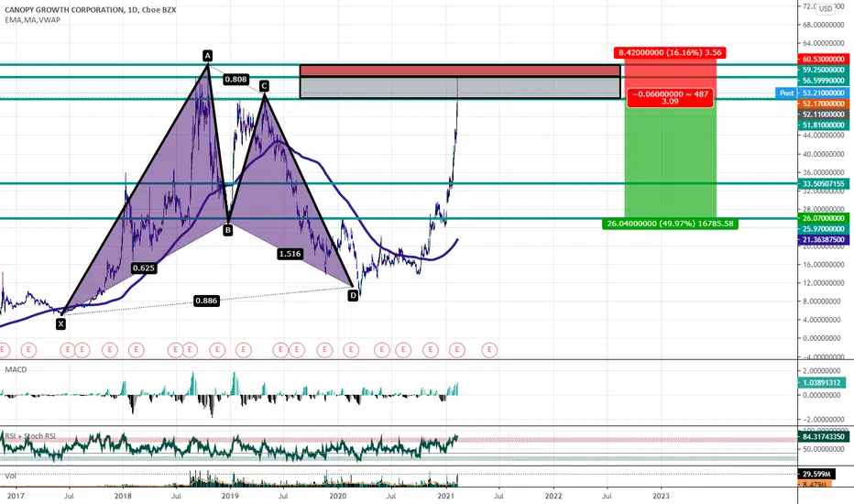
Task: Click the 8.479M volume average label
Action: [x=816, y=484]
